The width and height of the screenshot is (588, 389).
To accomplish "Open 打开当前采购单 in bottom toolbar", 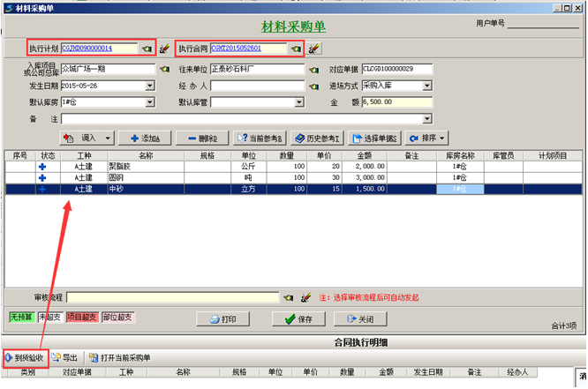I will [118, 358].
